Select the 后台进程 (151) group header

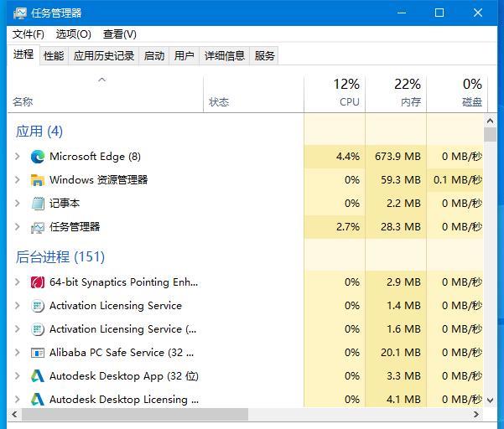point(60,257)
